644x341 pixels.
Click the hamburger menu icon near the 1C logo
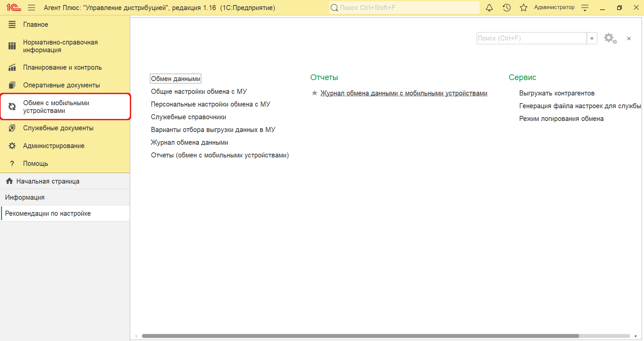pos(32,8)
